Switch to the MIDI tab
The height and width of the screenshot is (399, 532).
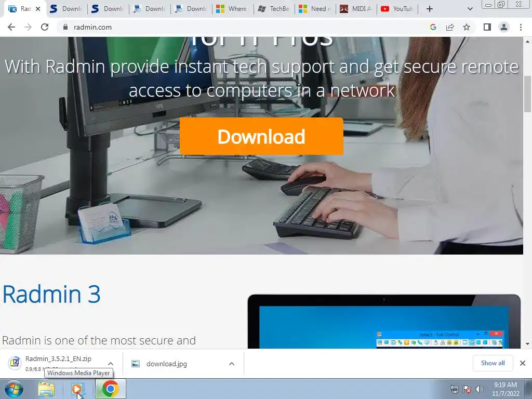point(356,9)
